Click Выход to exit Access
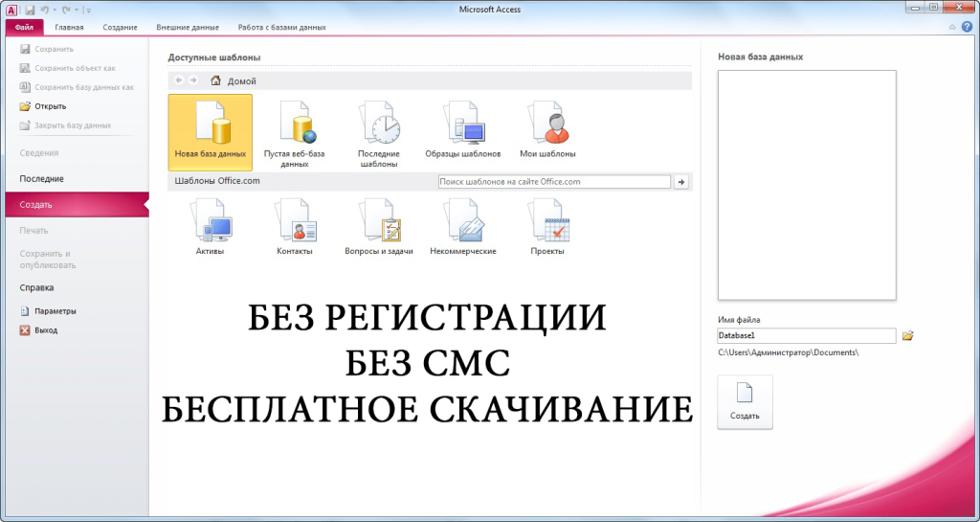The image size is (980, 522). pos(38,330)
